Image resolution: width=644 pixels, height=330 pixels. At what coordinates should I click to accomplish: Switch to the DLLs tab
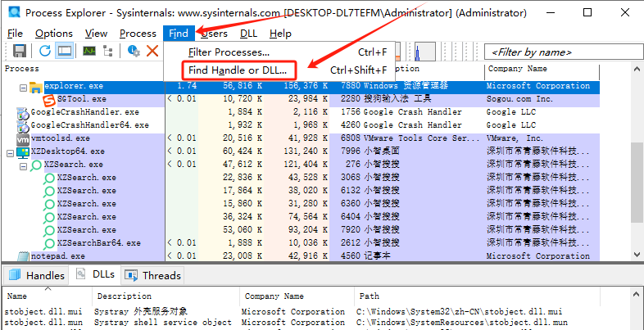[x=94, y=274]
